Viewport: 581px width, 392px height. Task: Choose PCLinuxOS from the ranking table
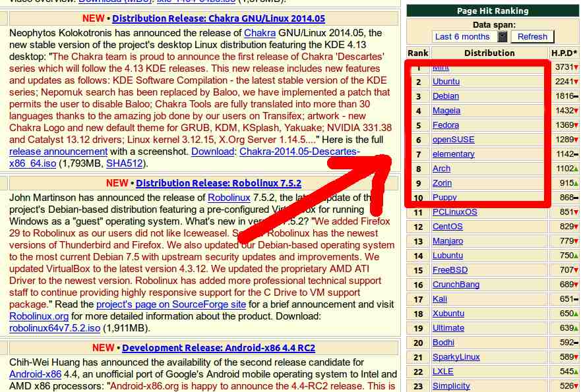[x=454, y=212]
